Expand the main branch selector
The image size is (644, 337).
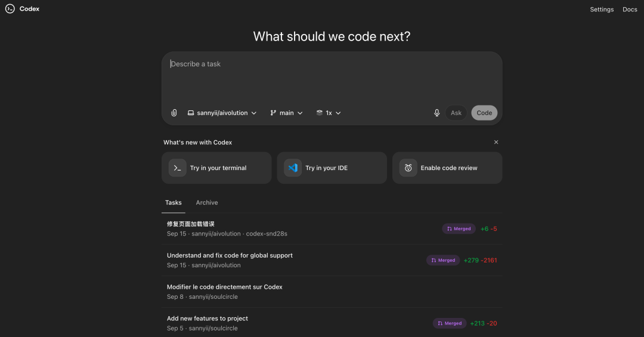pyautogui.click(x=286, y=113)
